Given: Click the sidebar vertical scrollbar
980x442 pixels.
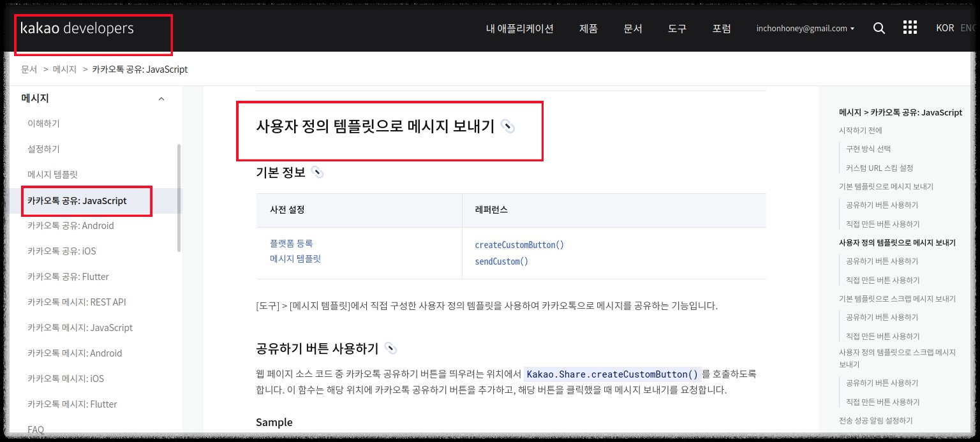Looking at the screenshot, I should click(179, 198).
